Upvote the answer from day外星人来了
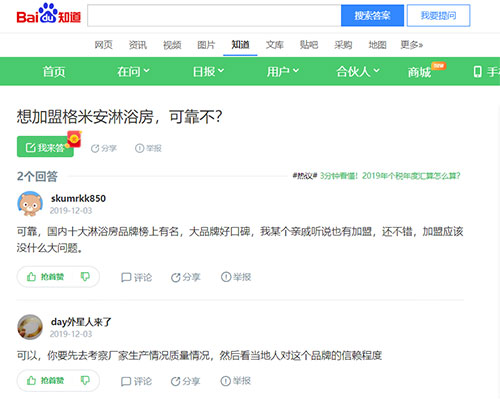 45,380
